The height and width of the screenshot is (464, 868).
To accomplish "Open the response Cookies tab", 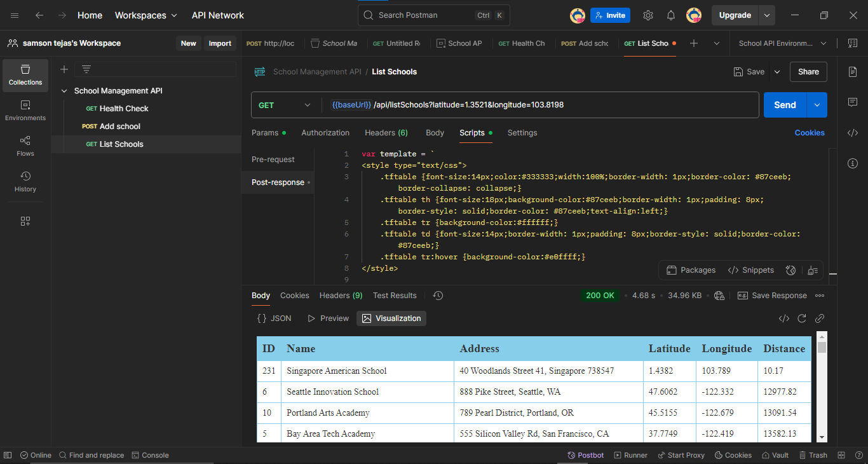I will point(295,296).
